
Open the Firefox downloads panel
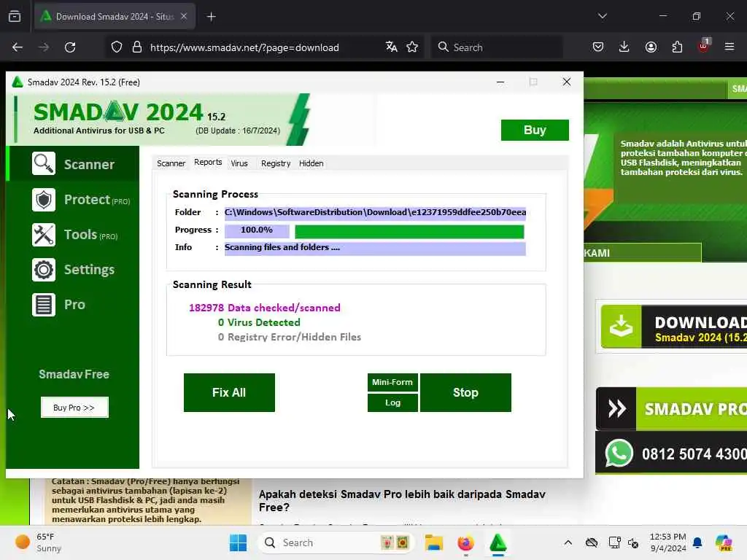[x=624, y=47]
